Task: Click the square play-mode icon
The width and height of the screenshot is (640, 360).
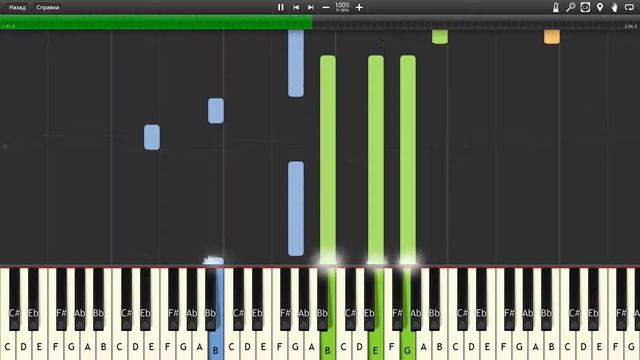Action: pyautogui.click(x=585, y=7)
